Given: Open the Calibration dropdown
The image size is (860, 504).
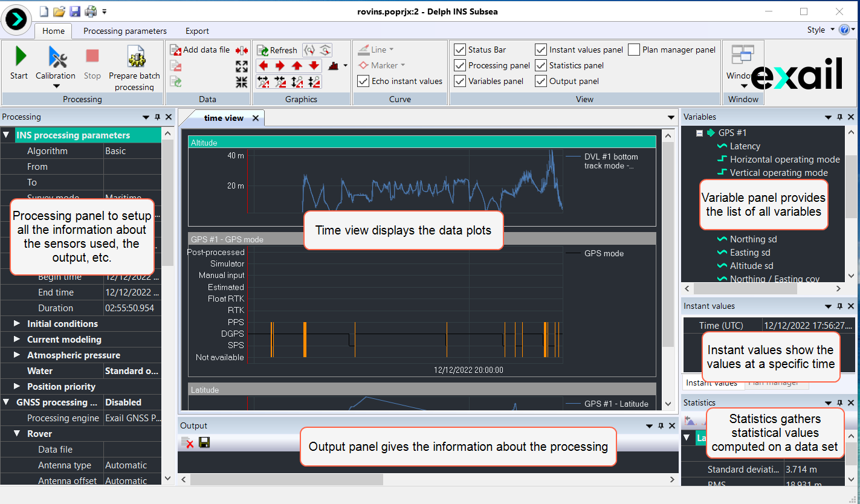Looking at the screenshot, I should pyautogui.click(x=56, y=85).
